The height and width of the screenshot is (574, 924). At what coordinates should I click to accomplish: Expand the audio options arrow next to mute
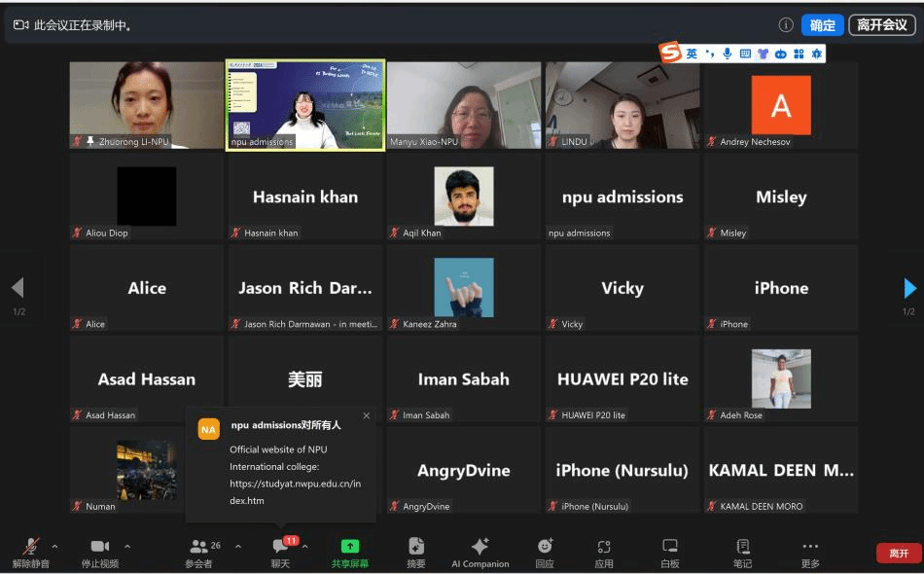pyautogui.click(x=54, y=546)
